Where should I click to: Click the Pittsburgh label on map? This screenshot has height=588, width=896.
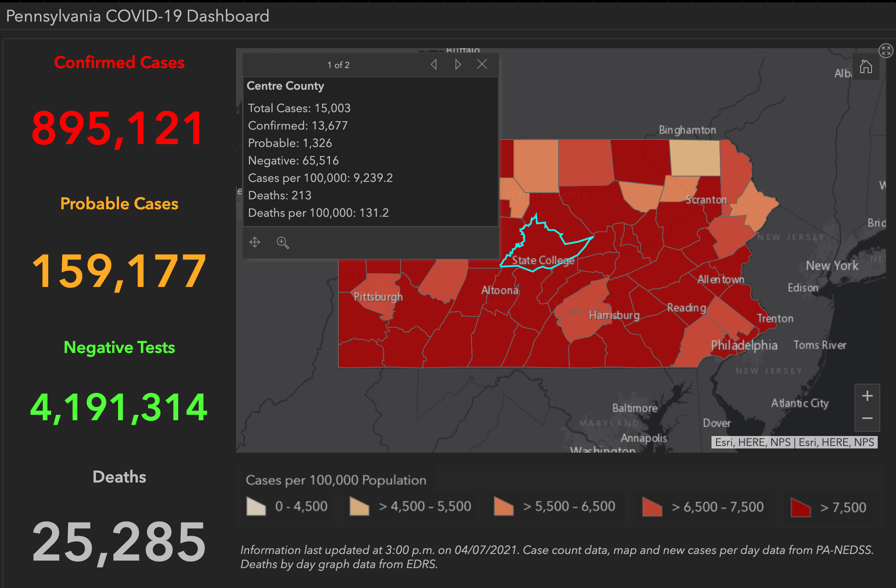pyautogui.click(x=378, y=297)
